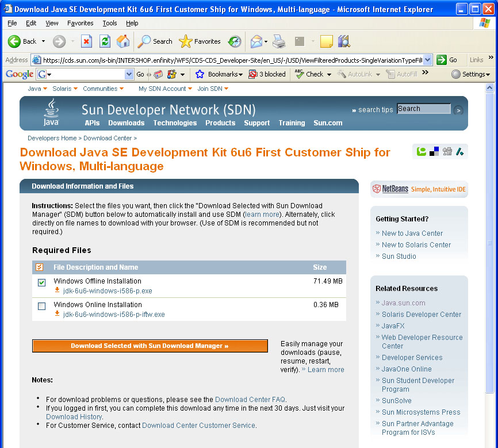Open the Google toolbar Settings dropdown

pos(471,74)
